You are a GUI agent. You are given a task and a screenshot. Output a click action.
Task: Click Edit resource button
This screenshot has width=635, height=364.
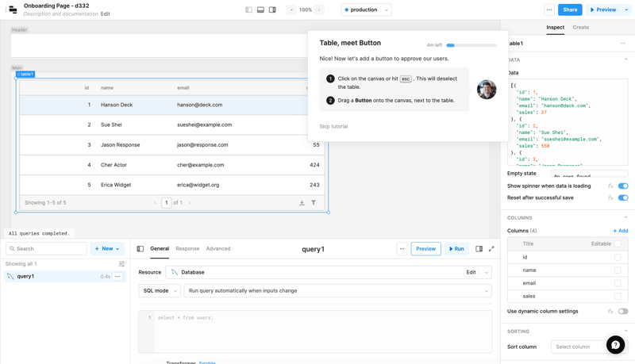point(471,273)
